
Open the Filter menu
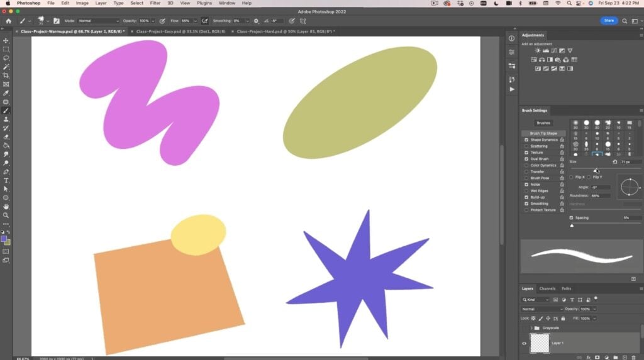(x=155, y=3)
